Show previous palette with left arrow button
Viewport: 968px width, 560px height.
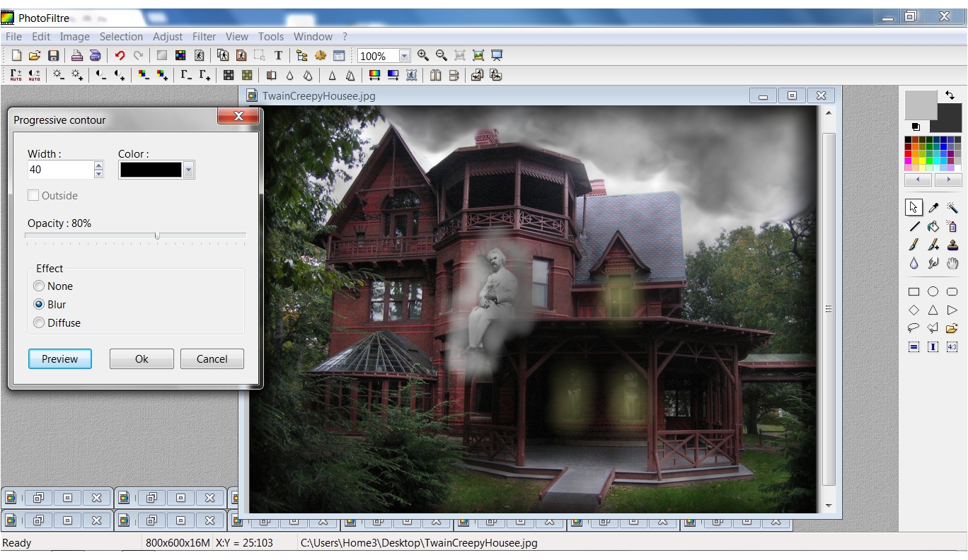click(x=918, y=180)
